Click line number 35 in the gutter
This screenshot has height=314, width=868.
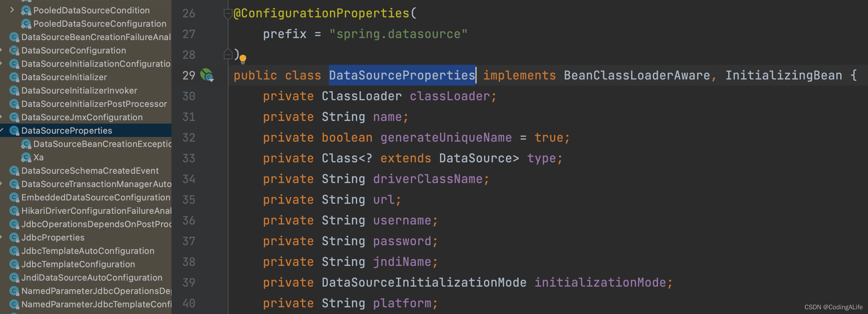pos(188,200)
